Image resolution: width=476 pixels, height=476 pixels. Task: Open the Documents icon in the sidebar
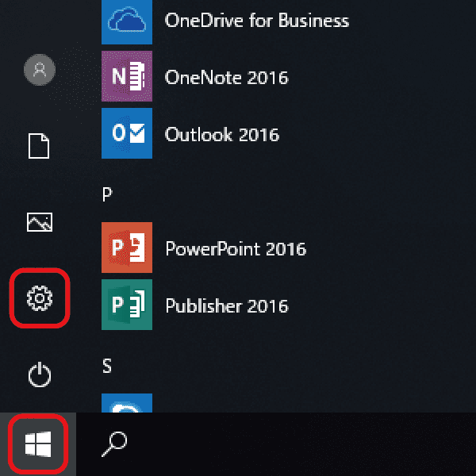(x=39, y=146)
